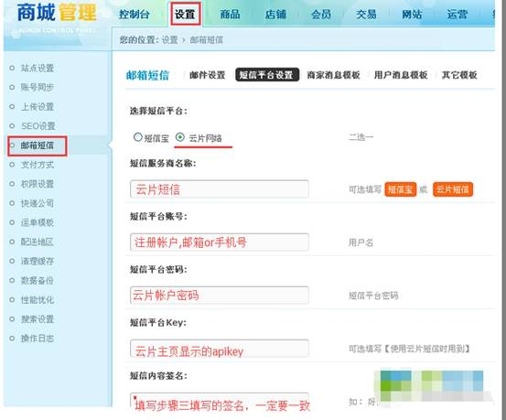Screen dimensions: 506x420
Task: Switch to the 短信平台设置 tab
Action: [x=267, y=75]
